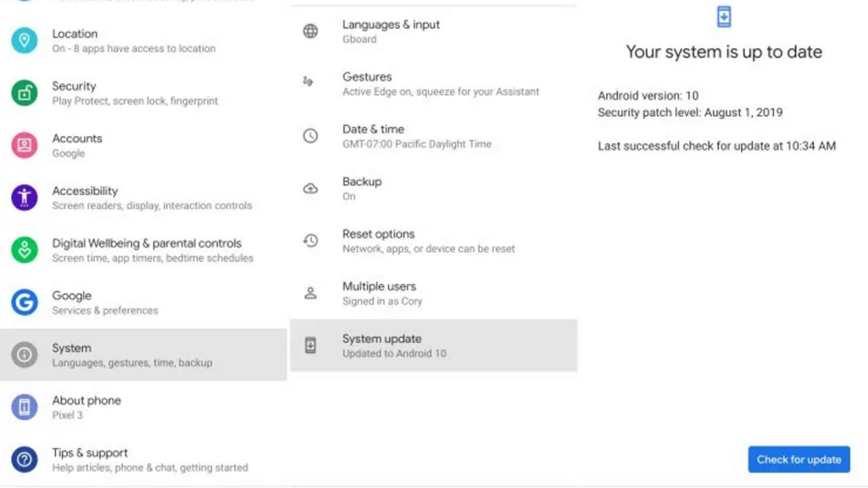
Task: Open the Accessibility settings entry
Action: pos(143,197)
